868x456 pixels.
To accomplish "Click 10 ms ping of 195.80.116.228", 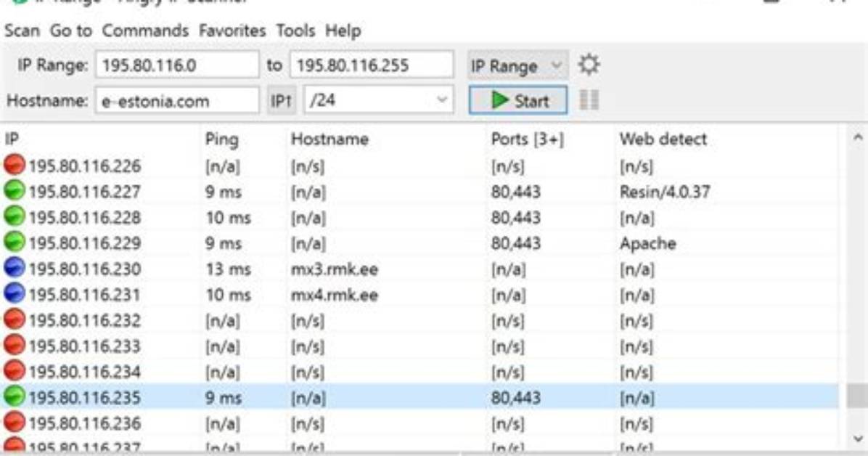I will pyautogui.click(x=228, y=218).
